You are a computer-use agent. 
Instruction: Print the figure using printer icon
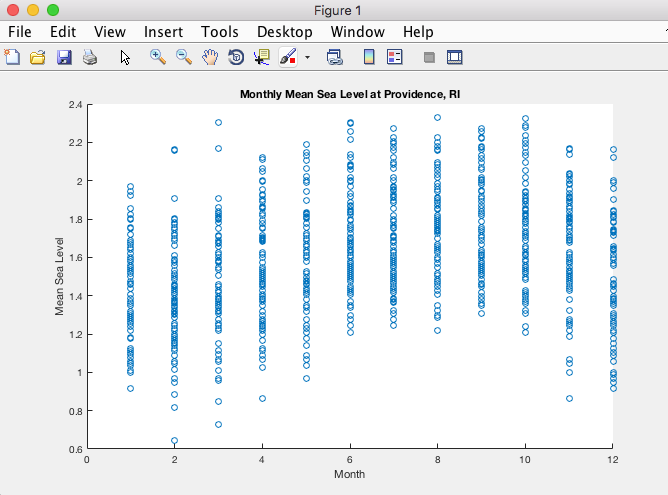coord(90,57)
